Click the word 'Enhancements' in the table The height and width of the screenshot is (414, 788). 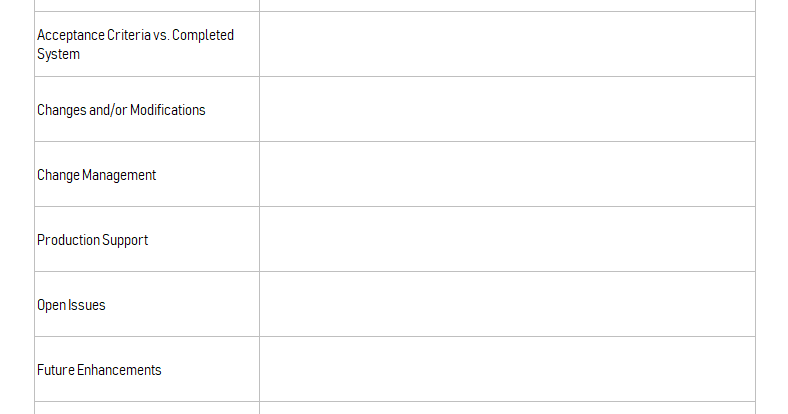(x=119, y=370)
